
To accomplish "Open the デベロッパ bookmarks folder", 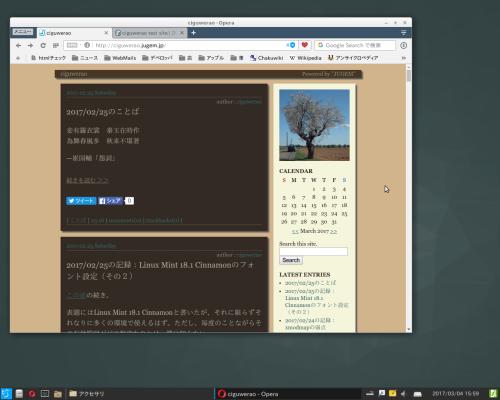I will point(157,58).
